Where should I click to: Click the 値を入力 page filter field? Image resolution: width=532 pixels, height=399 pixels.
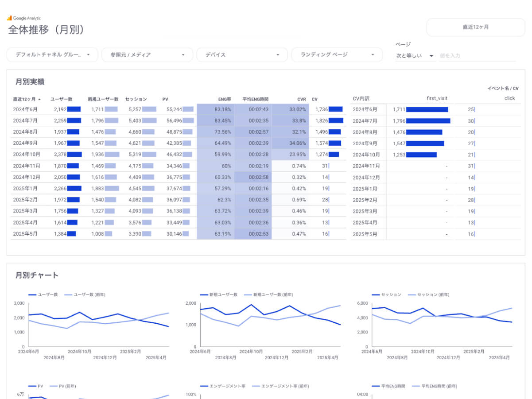[478, 56]
